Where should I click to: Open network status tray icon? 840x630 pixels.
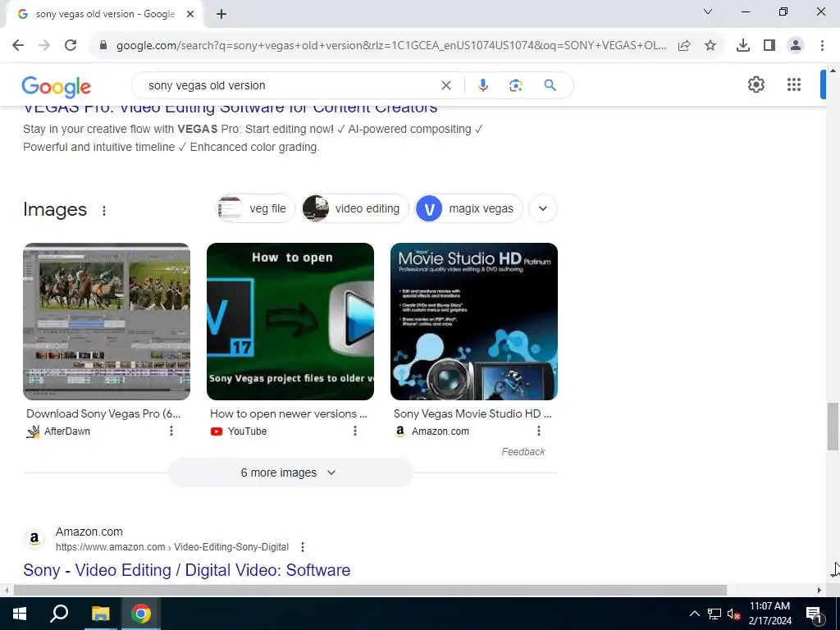pos(714,614)
